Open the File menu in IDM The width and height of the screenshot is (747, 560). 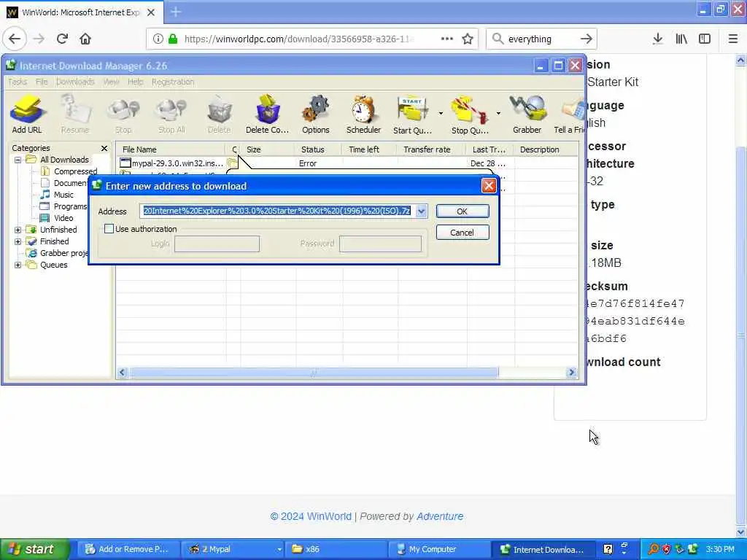pyautogui.click(x=42, y=82)
